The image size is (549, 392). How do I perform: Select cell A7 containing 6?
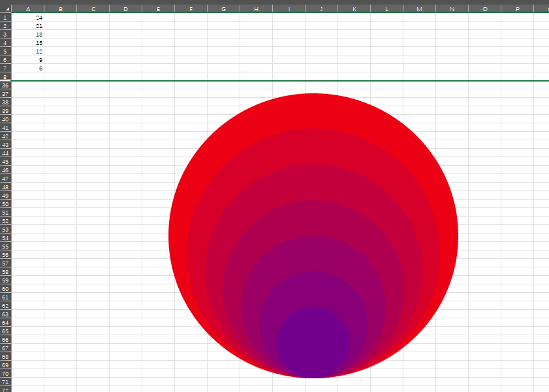(x=27, y=68)
